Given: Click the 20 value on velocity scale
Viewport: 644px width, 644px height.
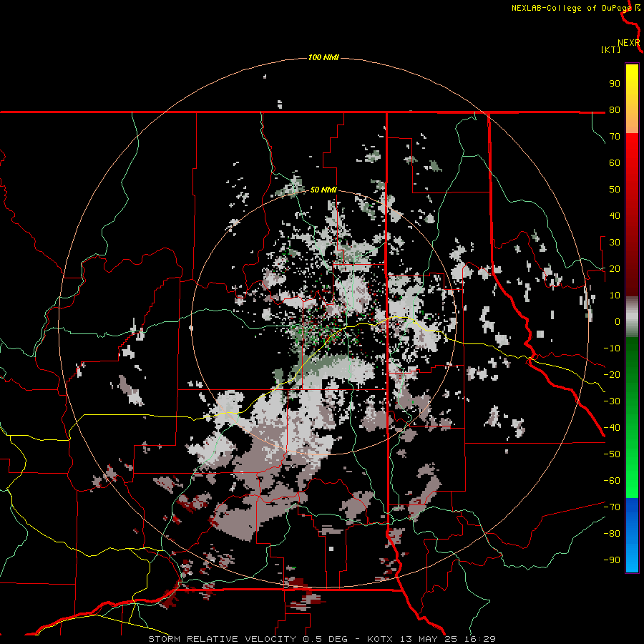Looking at the screenshot, I should coord(615,269).
